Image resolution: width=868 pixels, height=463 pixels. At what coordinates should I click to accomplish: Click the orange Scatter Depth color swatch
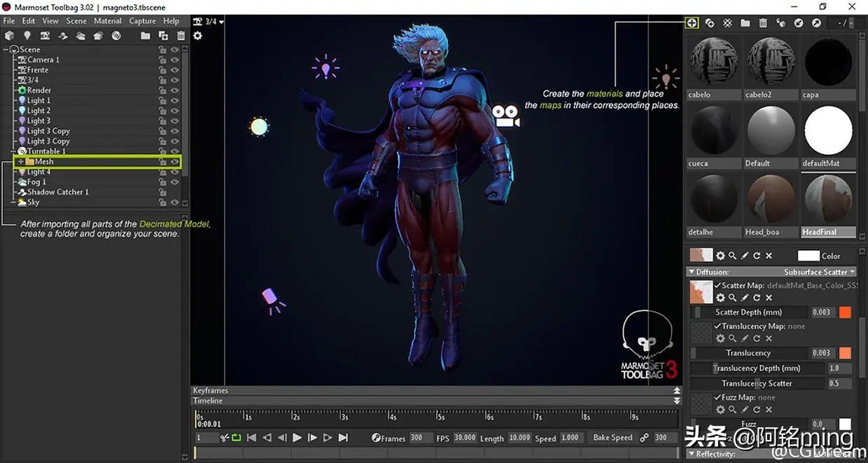coord(846,312)
